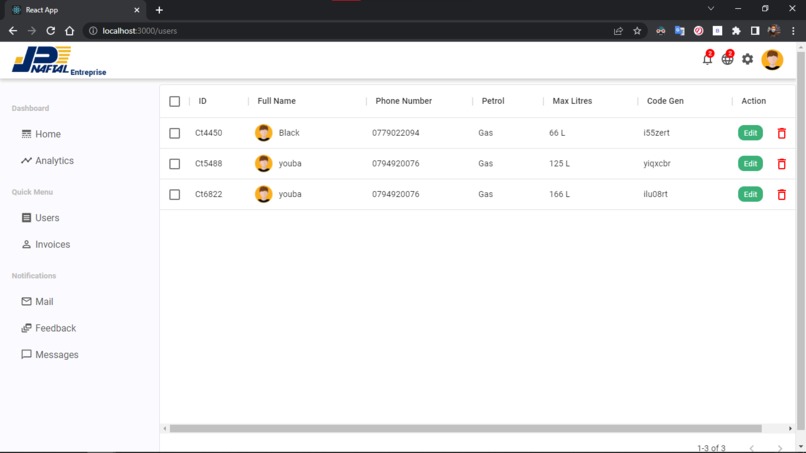Click the avatar in row Ct5488
Viewport: 806px width, 453px height.
(264, 164)
